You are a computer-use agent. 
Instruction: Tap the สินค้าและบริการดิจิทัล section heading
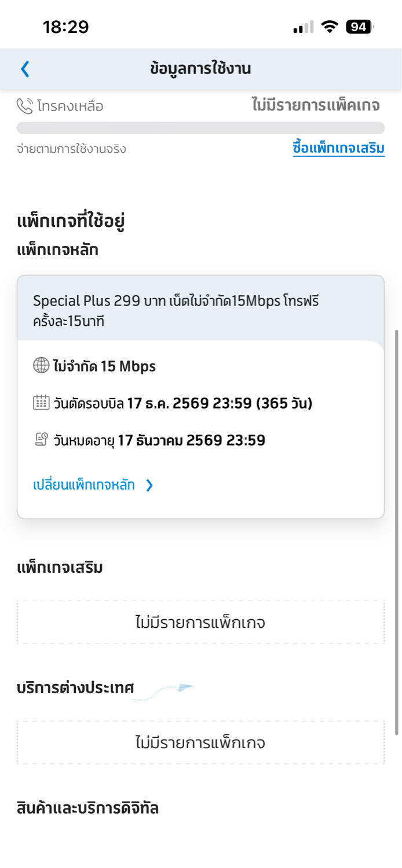87,808
